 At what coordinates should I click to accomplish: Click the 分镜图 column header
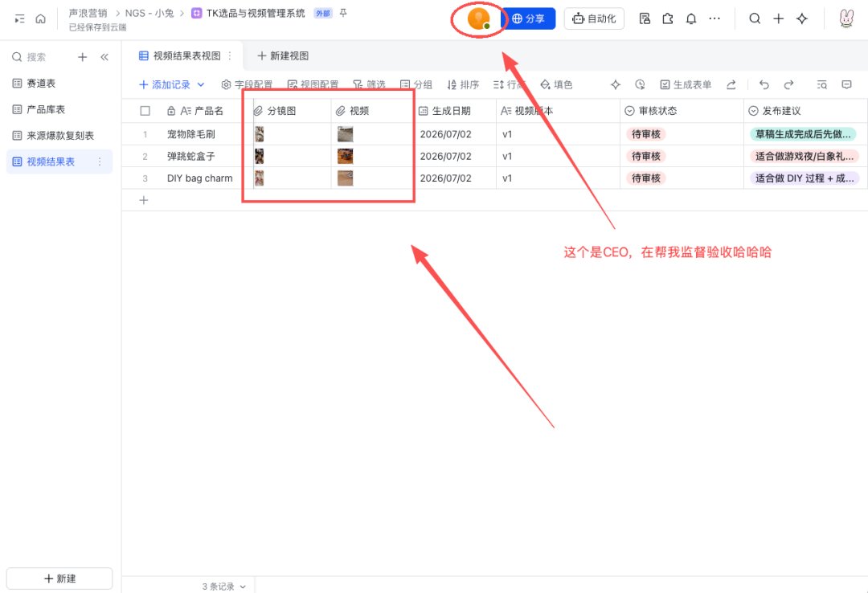pos(293,111)
